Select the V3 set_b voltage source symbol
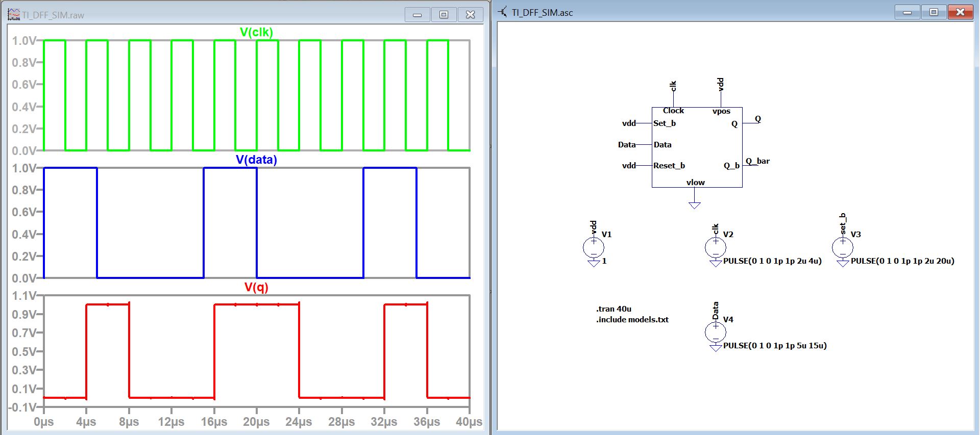 tap(842, 248)
